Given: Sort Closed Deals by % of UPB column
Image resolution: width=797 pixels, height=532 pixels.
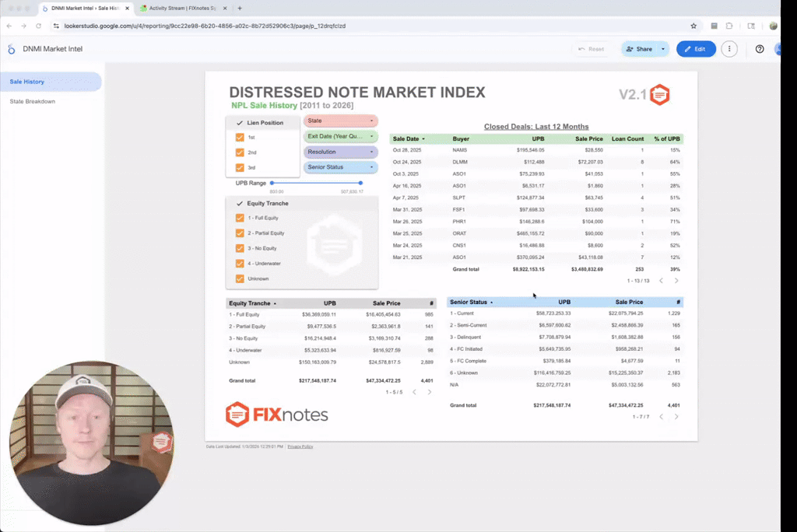Looking at the screenshot, I should point(667,138).
